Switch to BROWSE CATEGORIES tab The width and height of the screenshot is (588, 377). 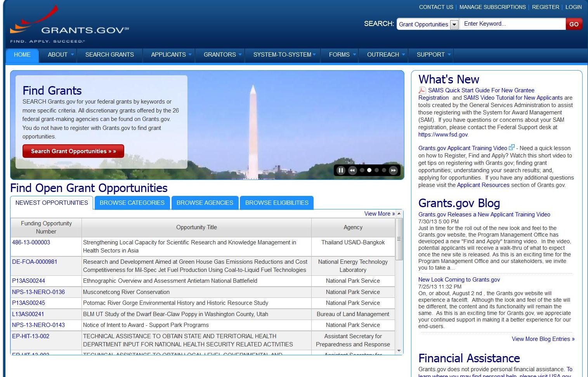coord(132,203)
